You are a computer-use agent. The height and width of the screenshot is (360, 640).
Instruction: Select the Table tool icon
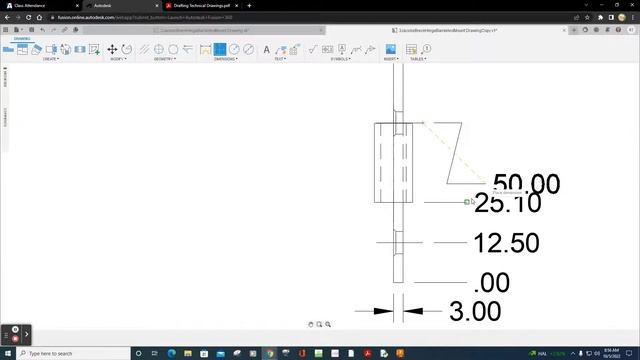[411, 49]
